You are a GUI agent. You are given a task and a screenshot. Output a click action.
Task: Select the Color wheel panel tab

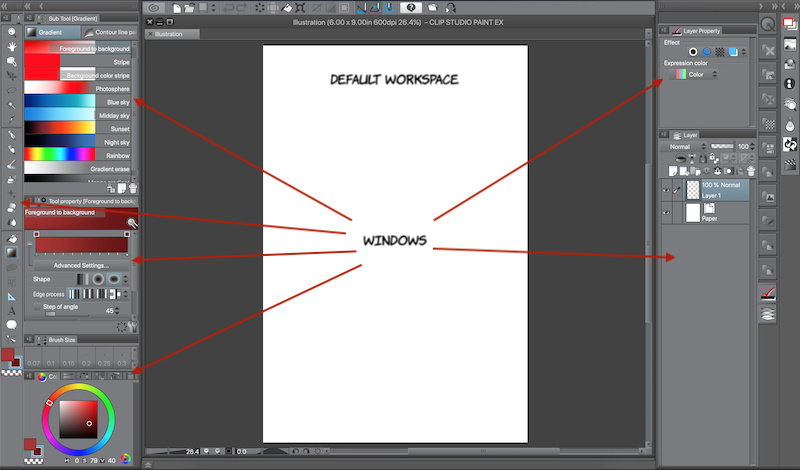pyautogui.click(x=46, y=377)
